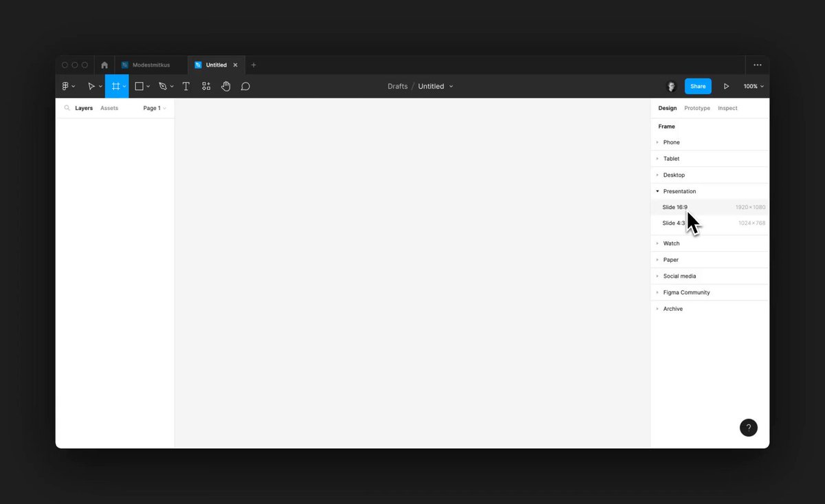Switch to the Design tab
Screen dimensions: 825x504
668,108
